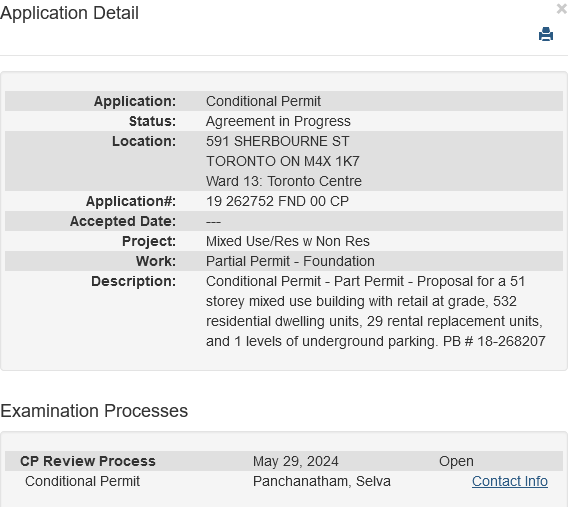Click the Description paragraph about 51 storey building
This screenshot has width=568, height=507.
click(376, 311)
